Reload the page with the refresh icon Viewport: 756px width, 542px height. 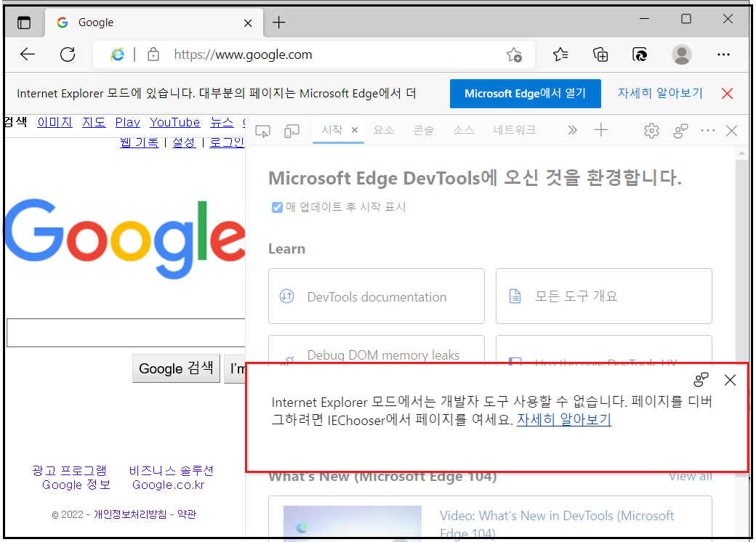[x=68, y=54]
